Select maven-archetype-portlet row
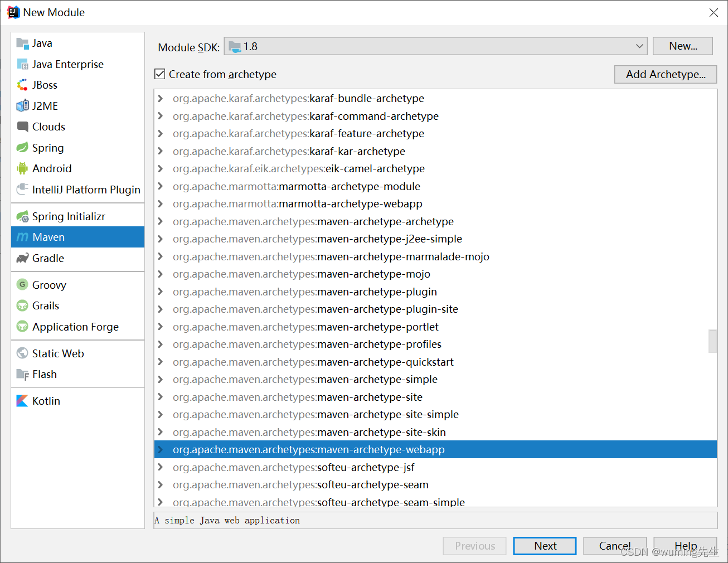This screenshot has height=563, width=728. (435, 327)
